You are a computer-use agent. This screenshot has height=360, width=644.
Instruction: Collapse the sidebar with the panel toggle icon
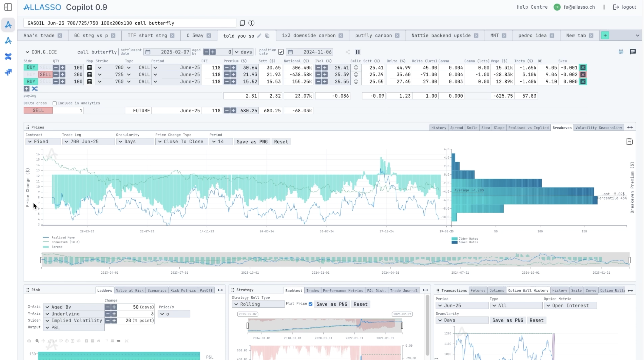[x=8, y=7]
